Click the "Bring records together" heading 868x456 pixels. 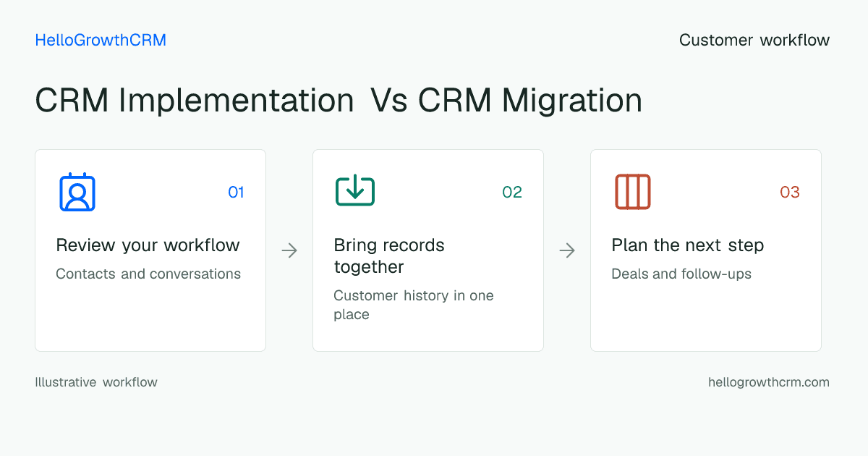389,256
